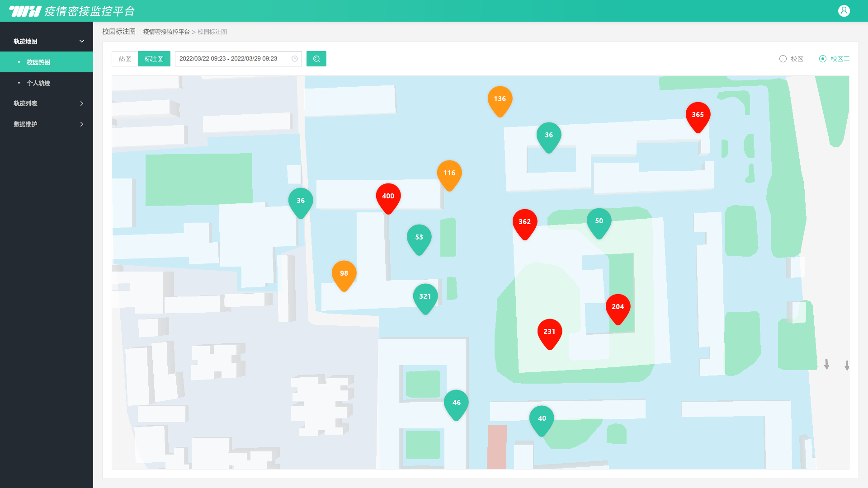The height and width of the screenshot is (488, 868).
Task: Click the orange marker labeled 98
Action: click(344, 276)
